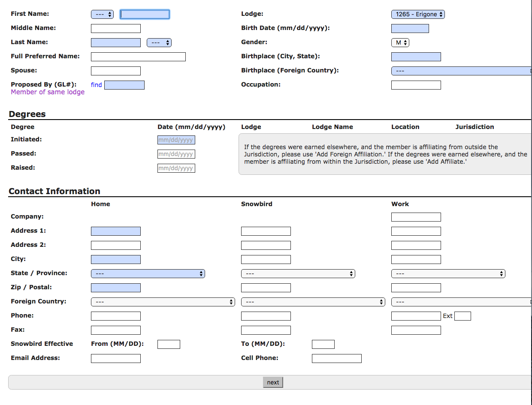Open the Lodge dropdown showing 1265 - Erigone

pos(417,15)
